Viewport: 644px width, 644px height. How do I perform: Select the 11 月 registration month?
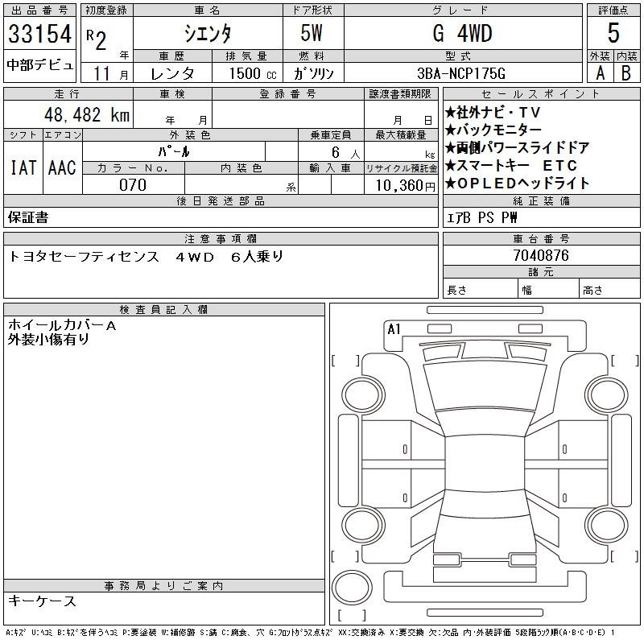pyautogui.click(x=110, y=74)
